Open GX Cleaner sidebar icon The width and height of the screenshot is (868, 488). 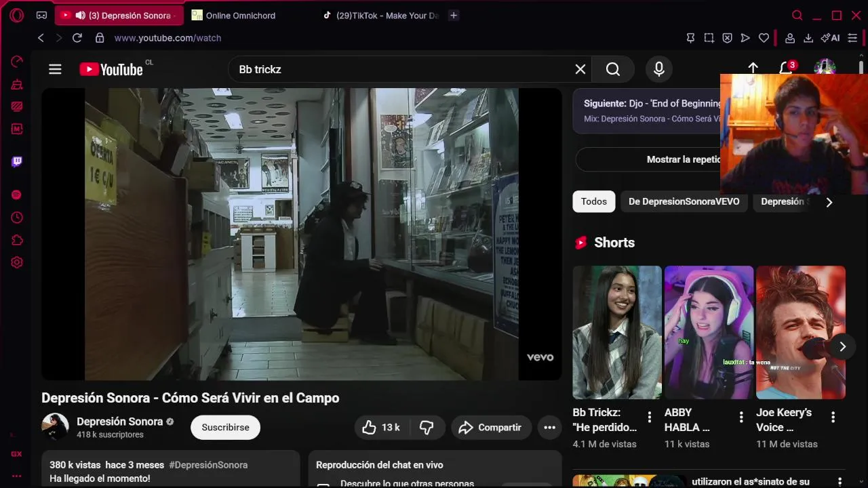[17, 85]
